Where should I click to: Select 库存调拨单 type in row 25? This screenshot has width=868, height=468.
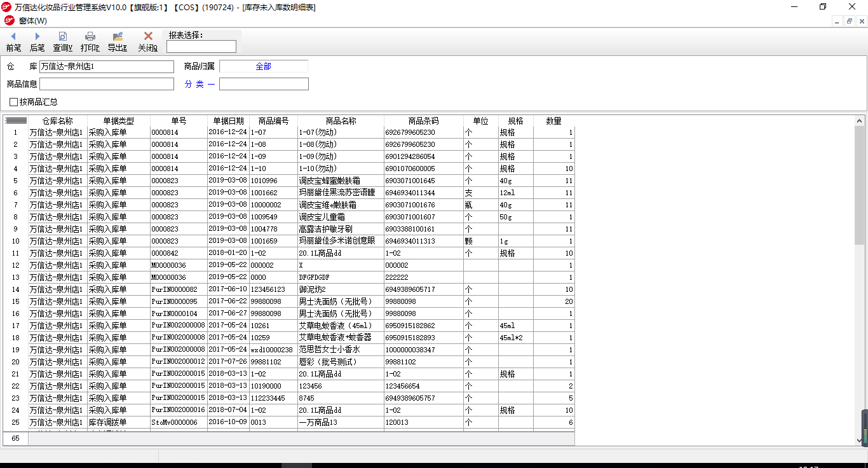(119, 423)
